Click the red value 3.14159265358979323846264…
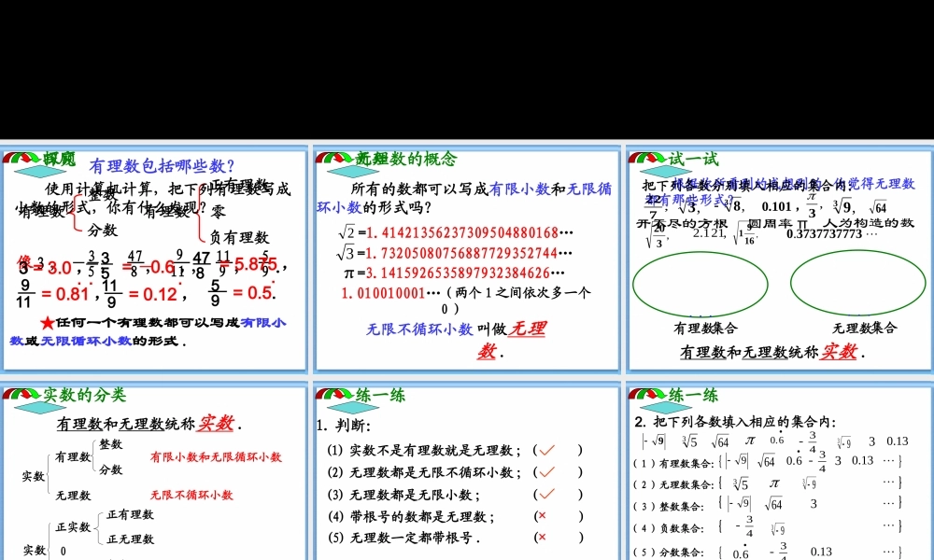The height and width of the screenshot is (560, 934). [465, 273]
